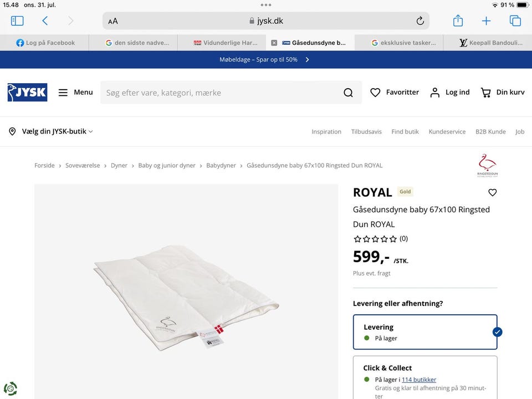Viewport: 532px width, 399px height.
Task: Open the Møbeldage Spar op til 50% banner
Action: tap(265, 59)
